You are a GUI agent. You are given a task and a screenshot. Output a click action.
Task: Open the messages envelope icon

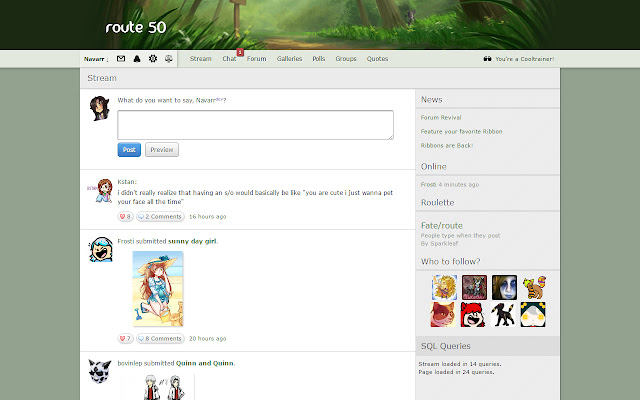click(121, 59)
